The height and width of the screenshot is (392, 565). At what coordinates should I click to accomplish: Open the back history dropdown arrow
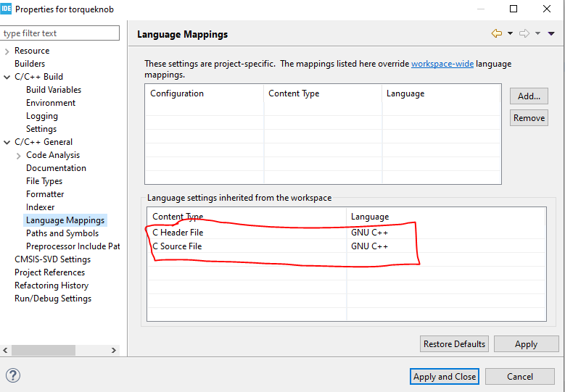[510, 33]
